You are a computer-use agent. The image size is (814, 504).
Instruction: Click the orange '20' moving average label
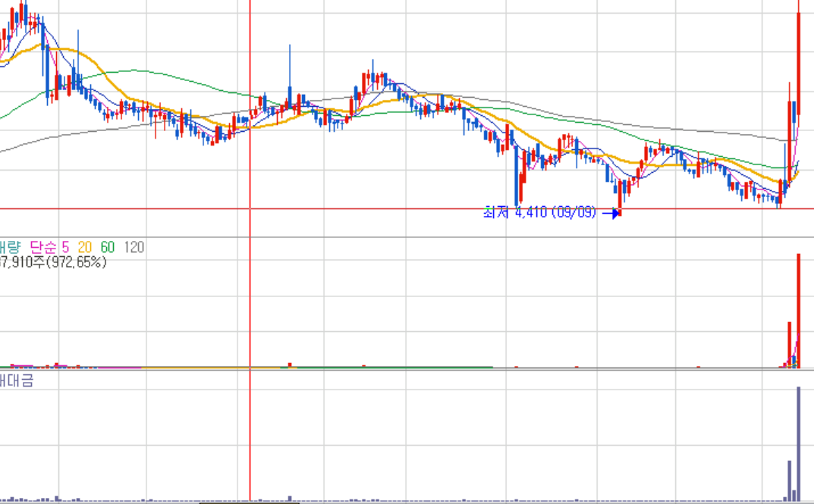85,247
